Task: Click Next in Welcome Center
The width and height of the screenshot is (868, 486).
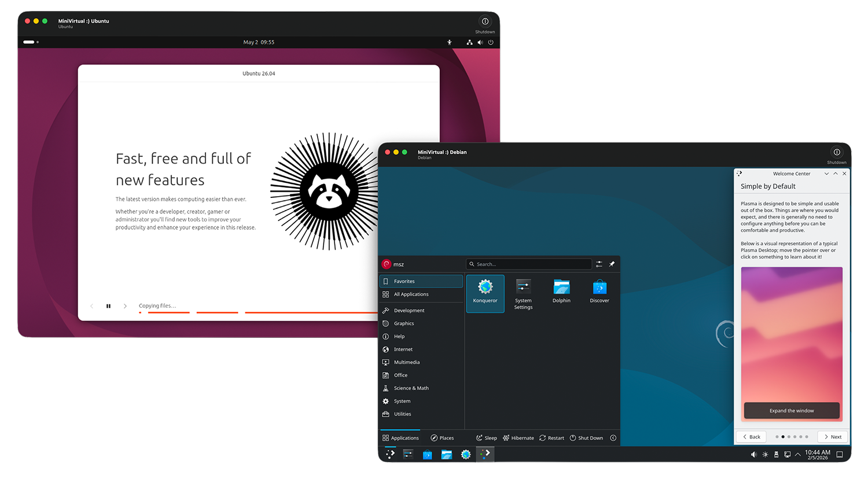Action: click(x=833, y=437)
